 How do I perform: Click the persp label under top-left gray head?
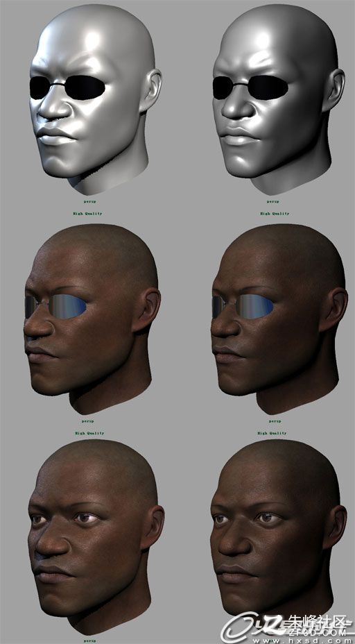pyautogui.click(x=90, y=202)
